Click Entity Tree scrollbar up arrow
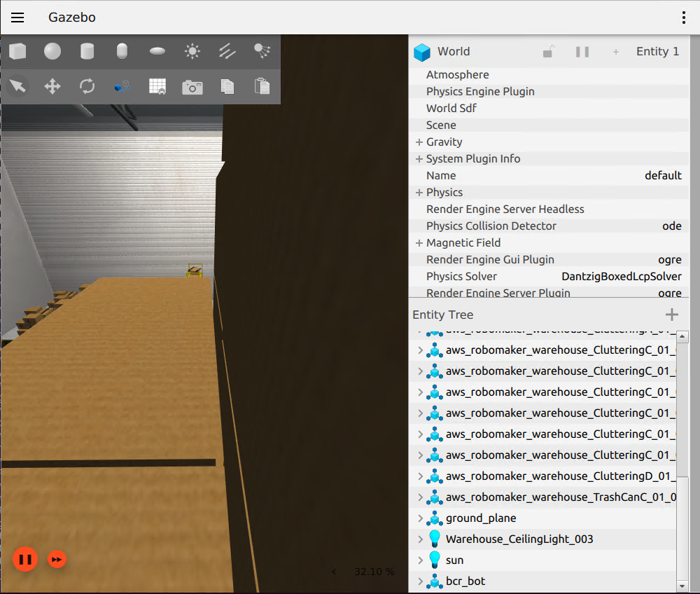The width and height of the screenshot is (700, 594). coord(682,337)
